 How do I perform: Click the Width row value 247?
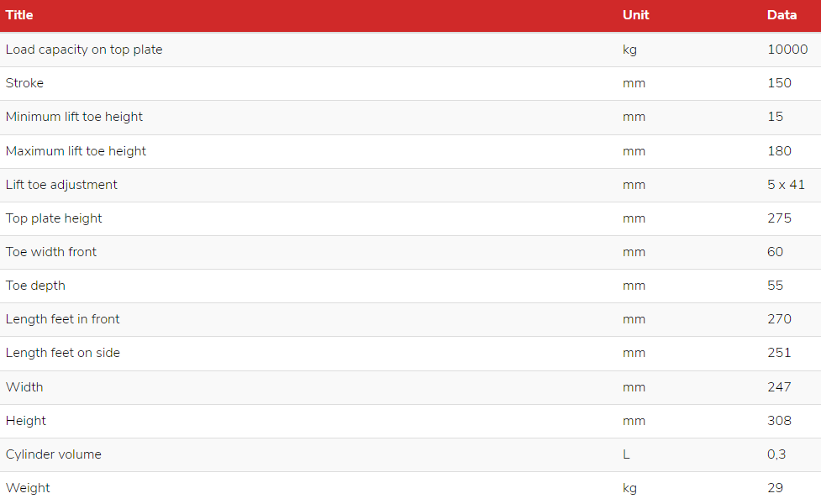[779, 386]
